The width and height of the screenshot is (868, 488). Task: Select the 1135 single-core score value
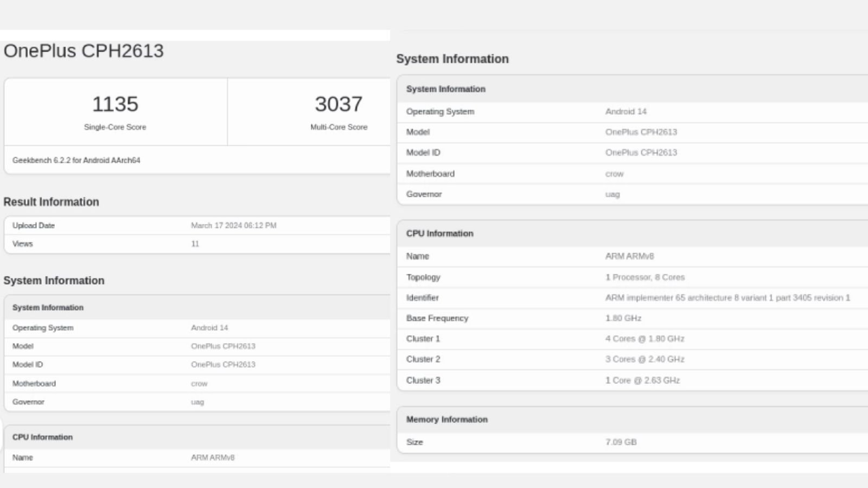pyautogui.click(x=115, y=104)
